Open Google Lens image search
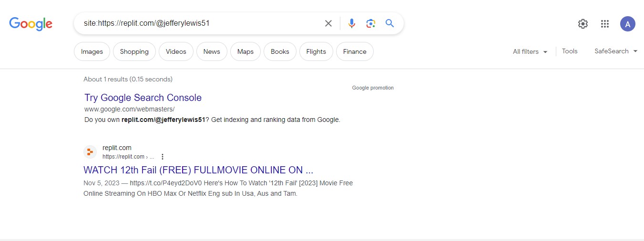The height and width of the screenshot is (241, 644). click(x=371, y=23)
